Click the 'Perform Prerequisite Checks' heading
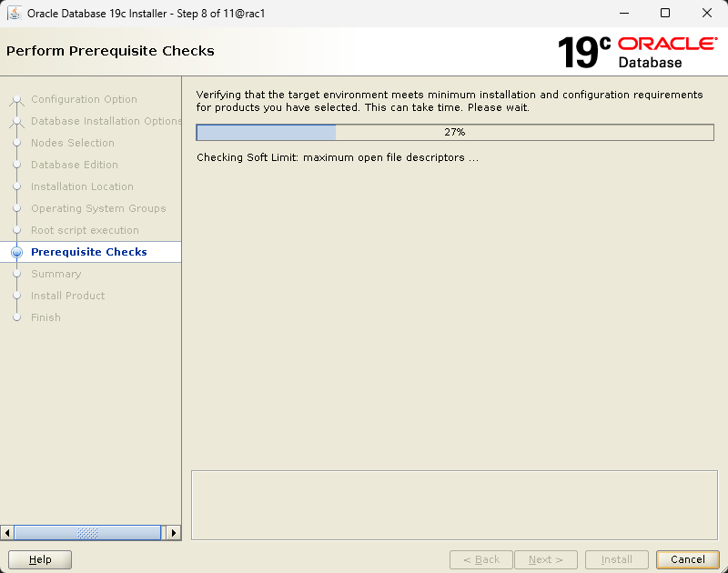728x573 pixels. (x=110, y=51)
